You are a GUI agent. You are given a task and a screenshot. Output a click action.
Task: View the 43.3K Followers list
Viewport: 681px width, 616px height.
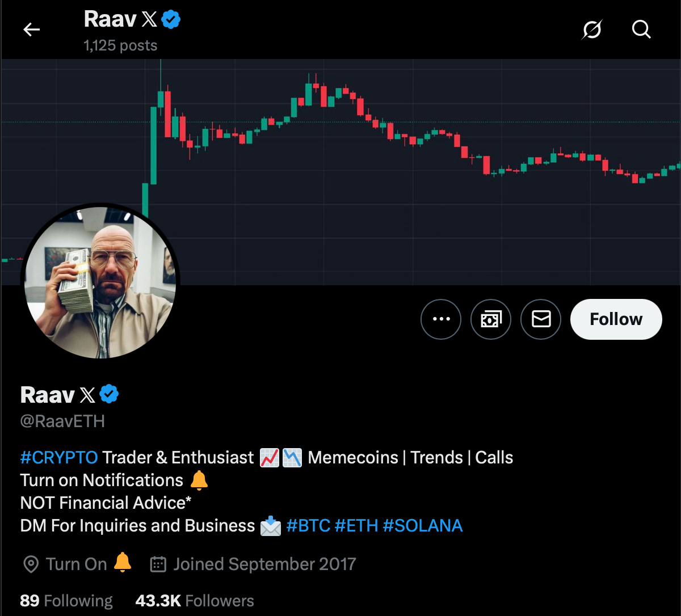pyautogui.click(x=194, y=600)
